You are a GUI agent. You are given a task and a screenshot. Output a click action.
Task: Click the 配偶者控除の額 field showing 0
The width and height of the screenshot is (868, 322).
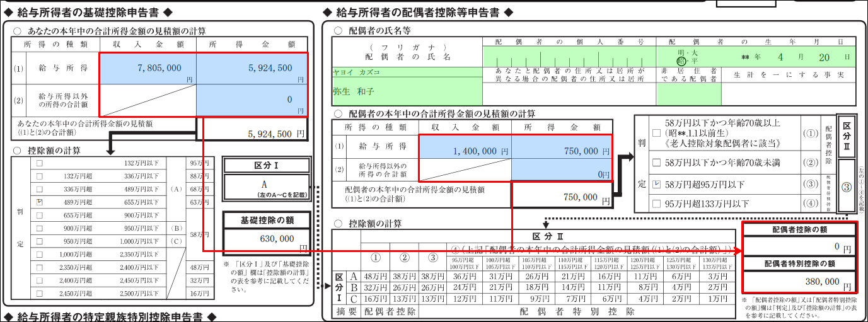tap(799, 247)
